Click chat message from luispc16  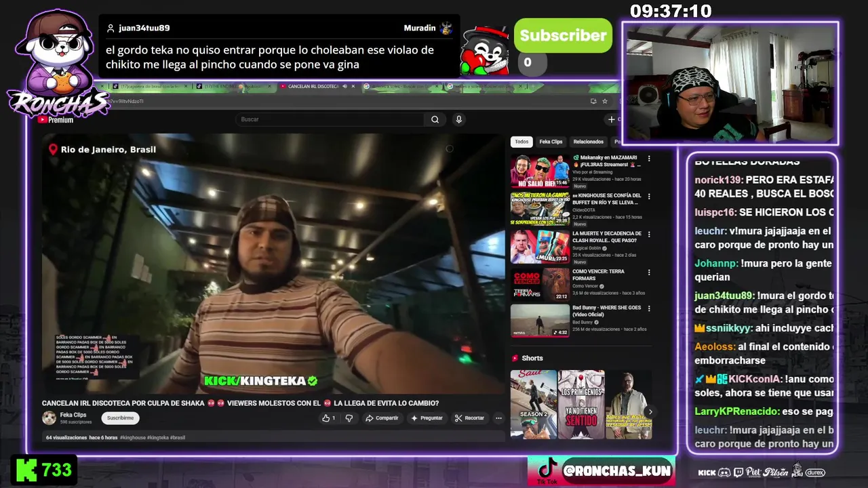[764, 212]
